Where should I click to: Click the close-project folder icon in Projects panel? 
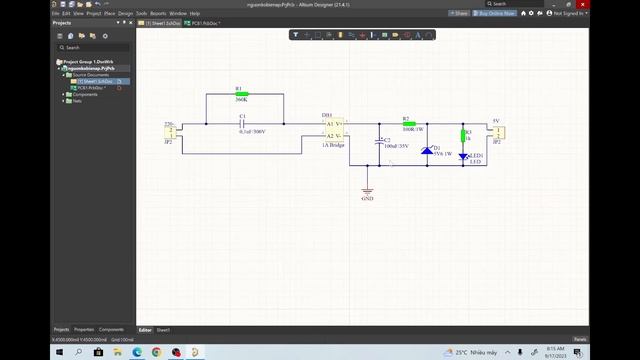93,36
